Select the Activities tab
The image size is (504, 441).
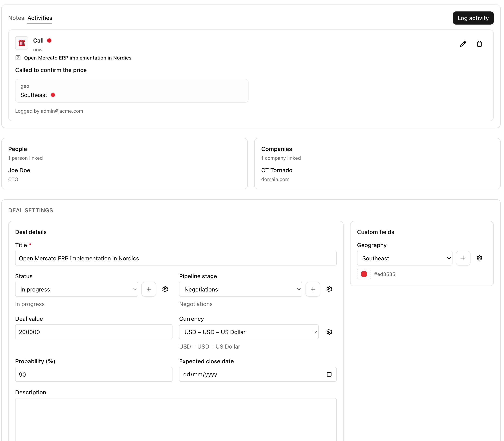coord(40,18)
